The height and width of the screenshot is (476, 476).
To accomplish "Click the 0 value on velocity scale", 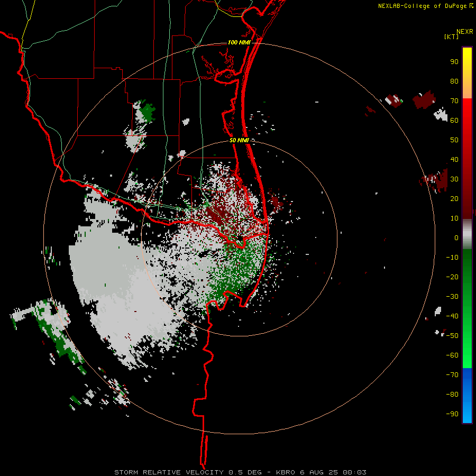I will click(x=456, y=237).
